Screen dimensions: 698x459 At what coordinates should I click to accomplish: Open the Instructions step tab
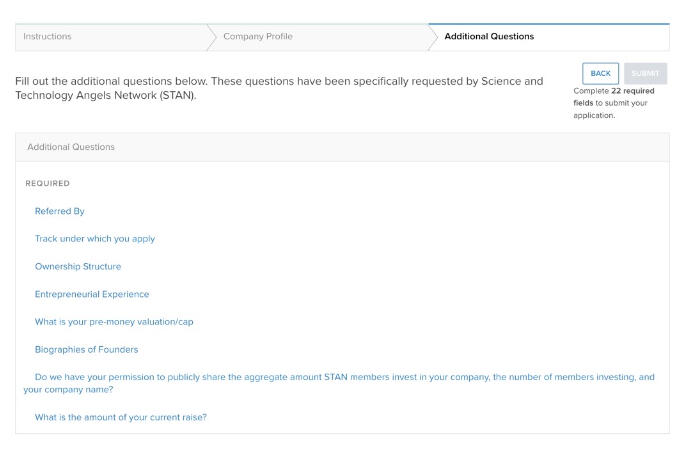point(47,37)
